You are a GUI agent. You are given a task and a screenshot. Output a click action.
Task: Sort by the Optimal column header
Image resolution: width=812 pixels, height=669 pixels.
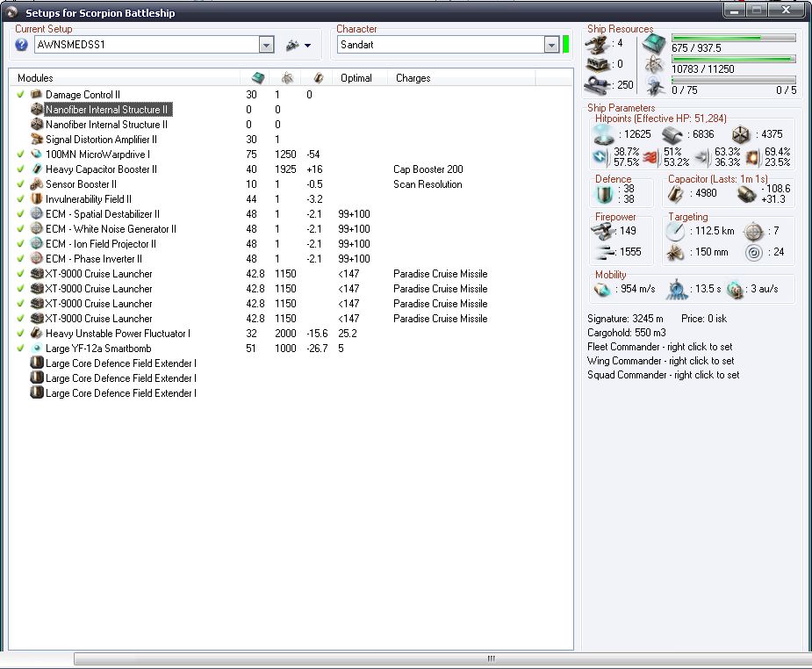[359, 78]
